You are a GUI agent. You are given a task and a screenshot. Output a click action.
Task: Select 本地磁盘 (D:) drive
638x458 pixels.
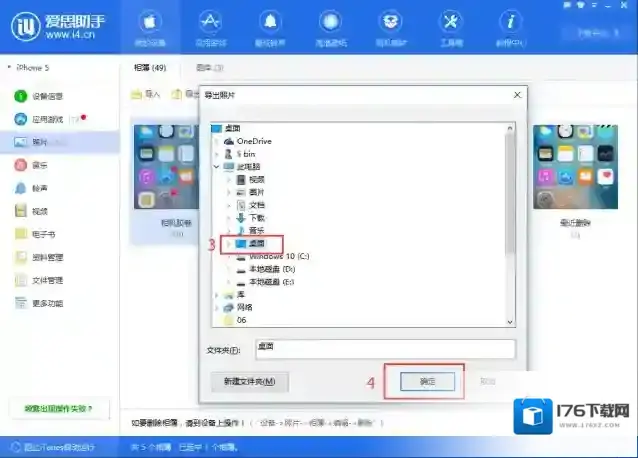click(266, 269)
